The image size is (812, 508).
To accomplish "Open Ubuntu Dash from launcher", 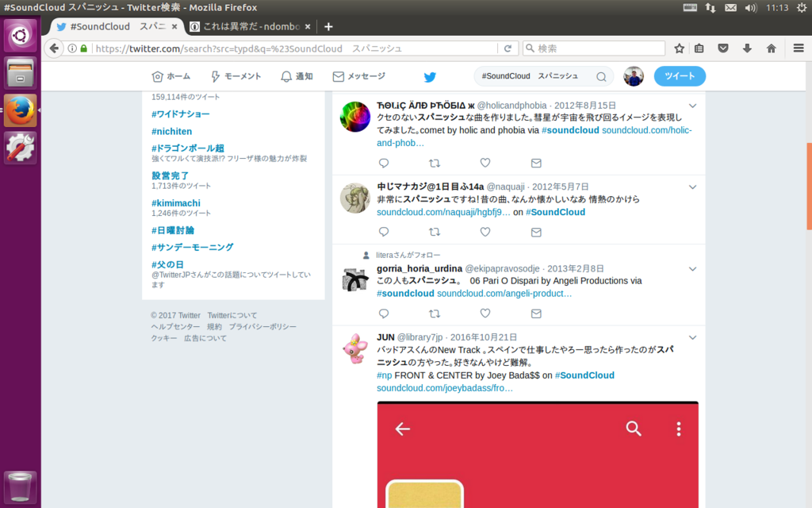I will tap(20, 35).
